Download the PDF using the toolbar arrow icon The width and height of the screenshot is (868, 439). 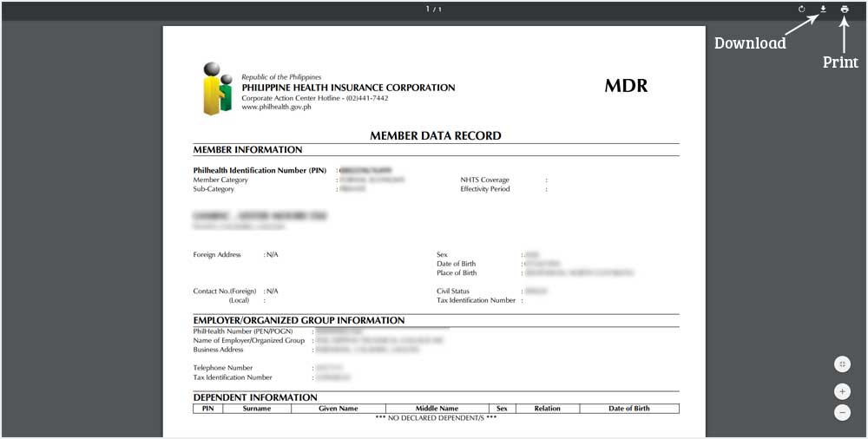coord(823,10)
